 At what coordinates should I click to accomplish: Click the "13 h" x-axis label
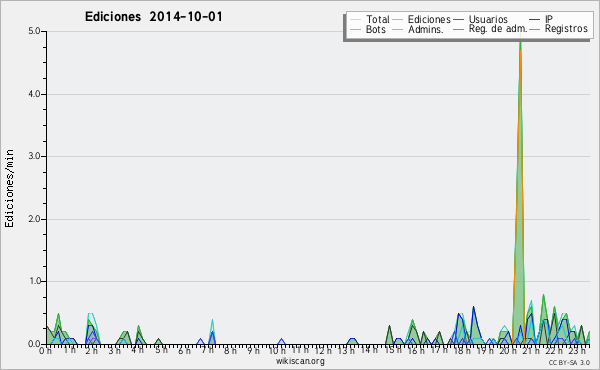click(x=346, y=351)
